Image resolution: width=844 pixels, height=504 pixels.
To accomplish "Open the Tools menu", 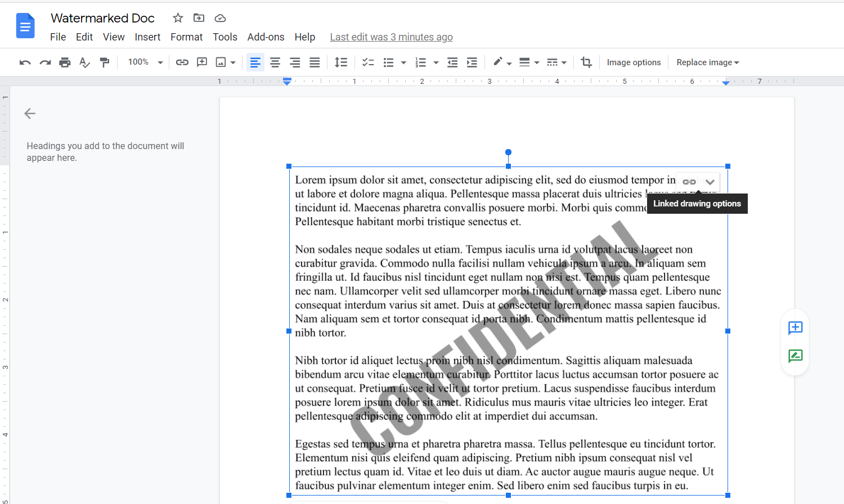I will pyautogui.click(x=225, y=37).
